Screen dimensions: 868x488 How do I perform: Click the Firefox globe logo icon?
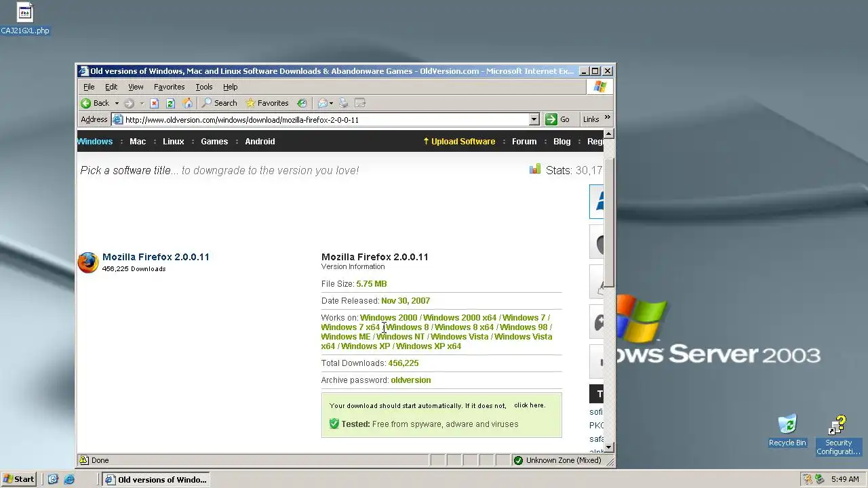(x=88, y=262)
